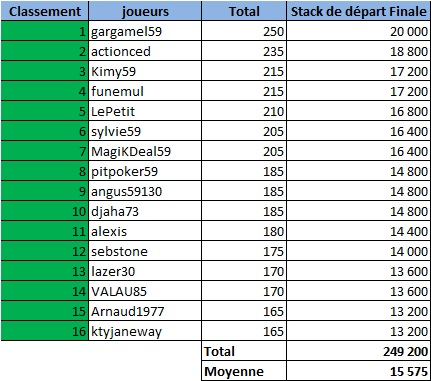Image resolution: width=431 pixels, height=381 pixels.
Task: Click the green rank 10 cell
Action: 45,211
